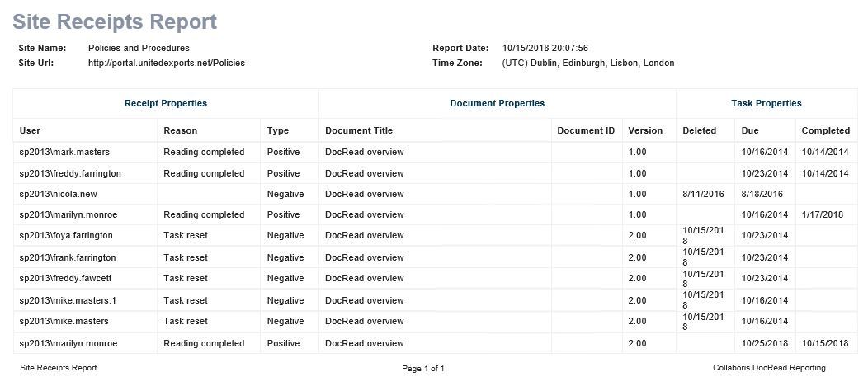Screen dimensions: 868x391
Task: Select the Document Properties group header
Action: [497, 103]
